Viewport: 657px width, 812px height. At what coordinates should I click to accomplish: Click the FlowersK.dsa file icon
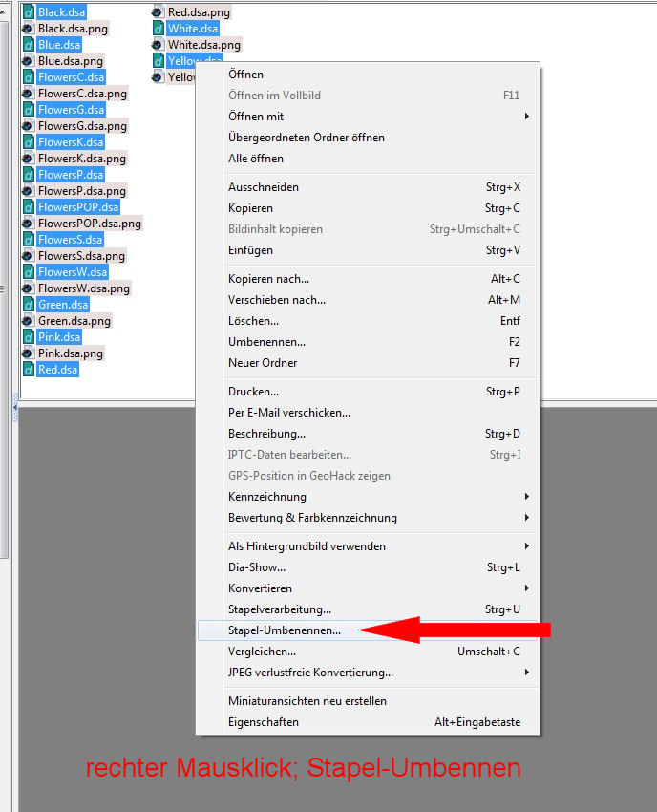tap(29, 142)
